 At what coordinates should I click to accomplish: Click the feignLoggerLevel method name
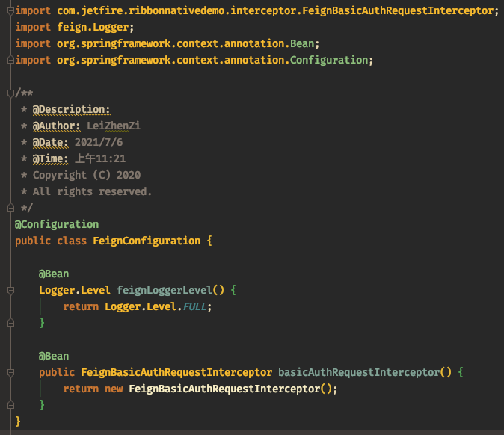click(x=165, y=291)
